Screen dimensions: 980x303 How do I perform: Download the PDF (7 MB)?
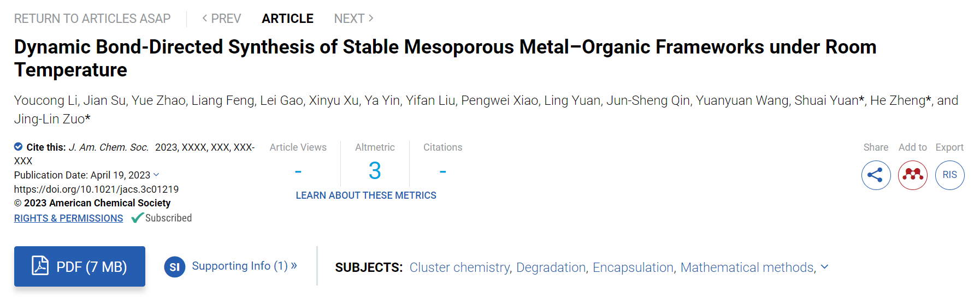[x=80, y=266]
